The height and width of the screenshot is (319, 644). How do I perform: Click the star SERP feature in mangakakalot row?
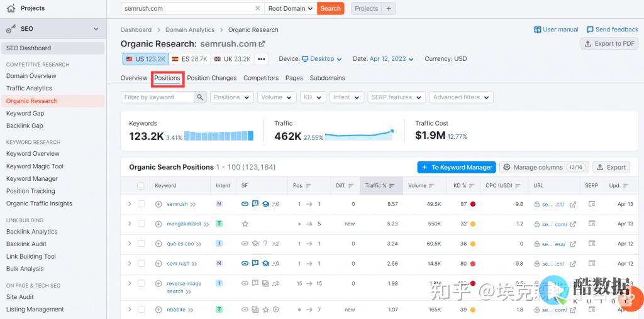point(245,224)
